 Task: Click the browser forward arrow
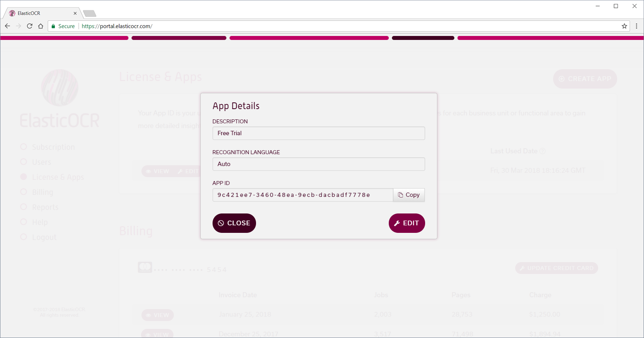[x=19, y=26]
